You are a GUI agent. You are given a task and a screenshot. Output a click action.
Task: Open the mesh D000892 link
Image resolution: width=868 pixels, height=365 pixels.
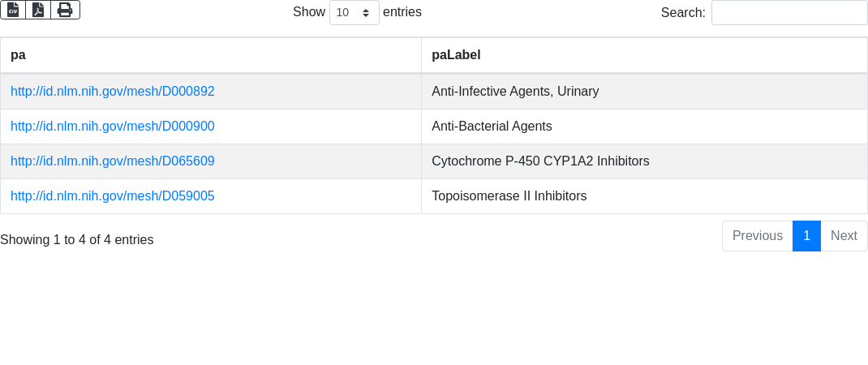click(112, 92)
